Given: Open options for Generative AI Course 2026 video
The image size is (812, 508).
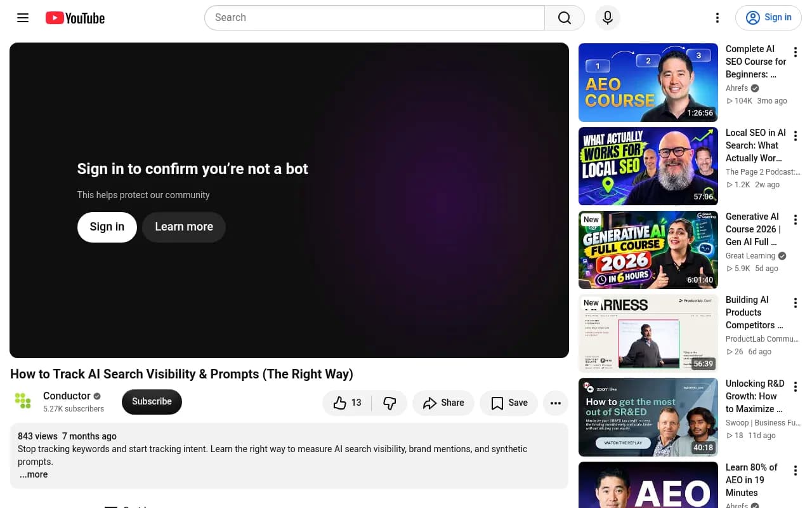Looking at the screenshot, I should click(796, 220).
